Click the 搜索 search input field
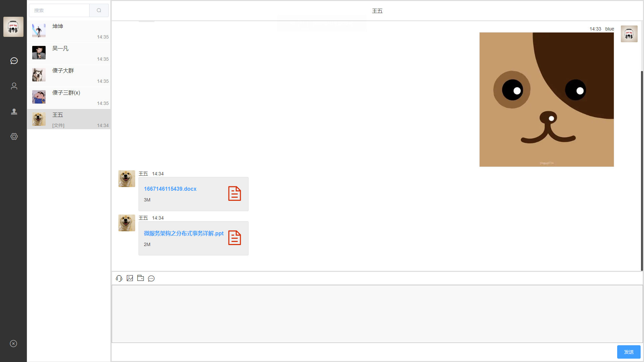The image size is (644, 362). [59, 10]
